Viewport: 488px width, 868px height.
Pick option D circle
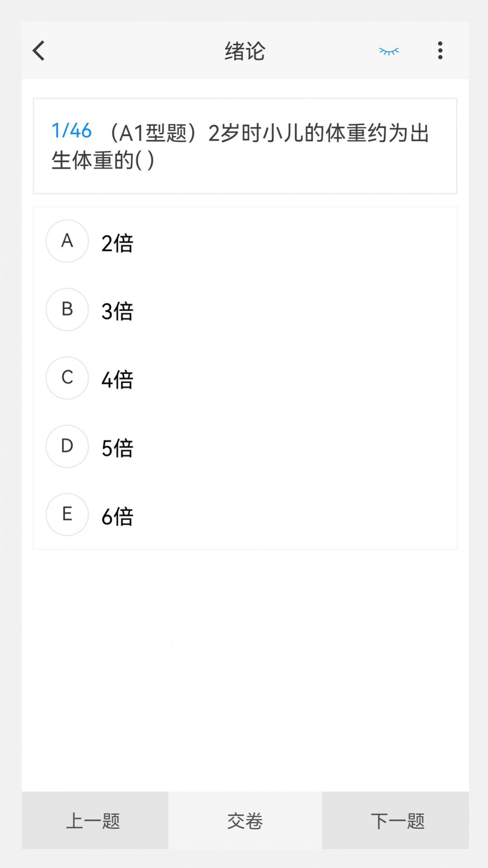tap(67, 446)
